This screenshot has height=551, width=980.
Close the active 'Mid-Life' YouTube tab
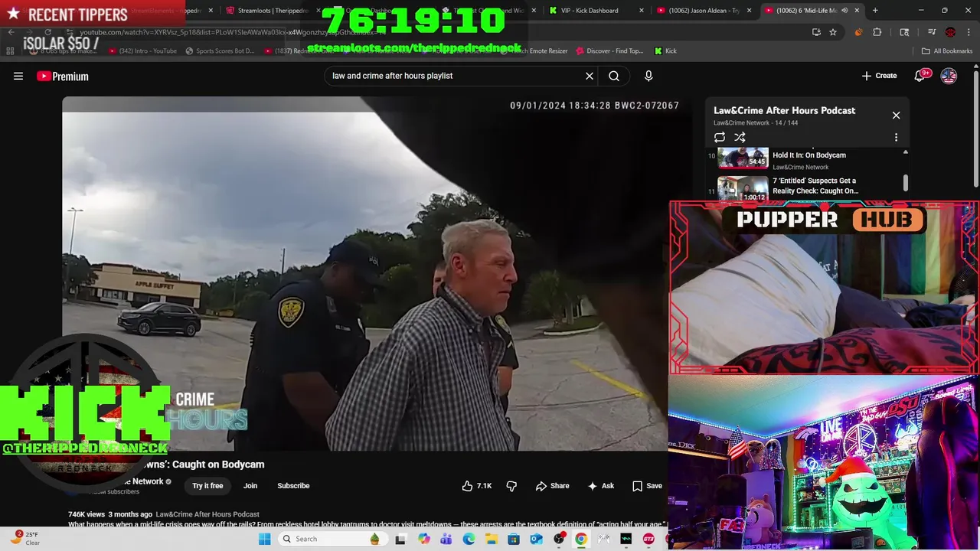[857, 11]
